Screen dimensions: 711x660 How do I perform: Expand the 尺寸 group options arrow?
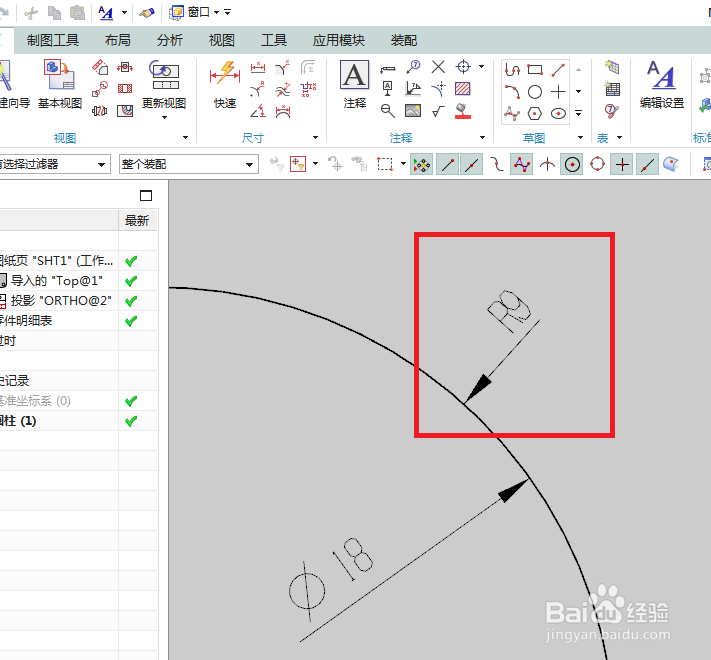[315, 137]
